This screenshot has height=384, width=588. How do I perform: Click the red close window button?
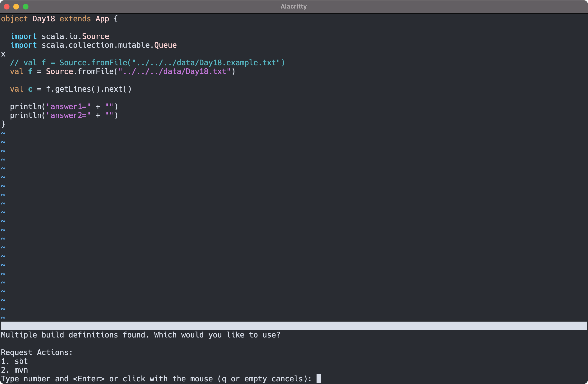tap(7, 7)
